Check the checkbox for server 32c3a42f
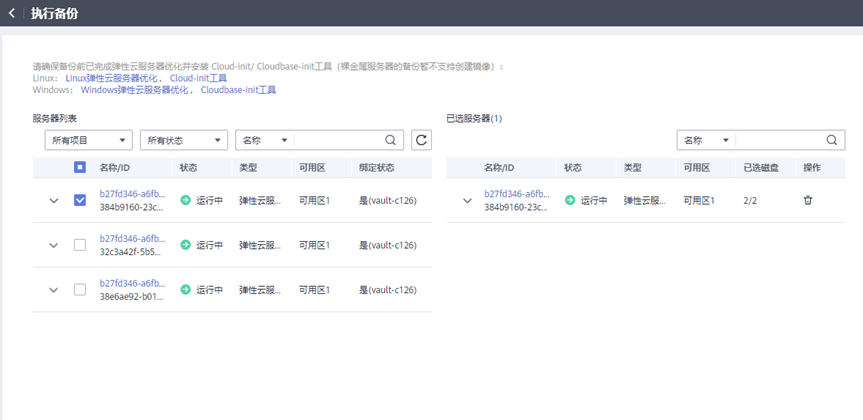The height and width of the screenshot is (420, 863). point(80,245)
